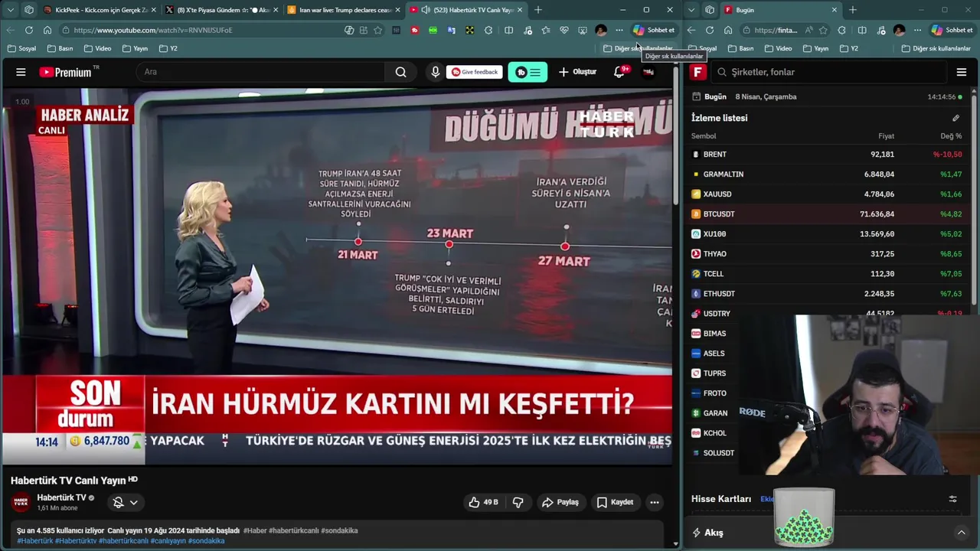980x551 pixels.
Task: Click the Fintables F logo
Action: 697,72
